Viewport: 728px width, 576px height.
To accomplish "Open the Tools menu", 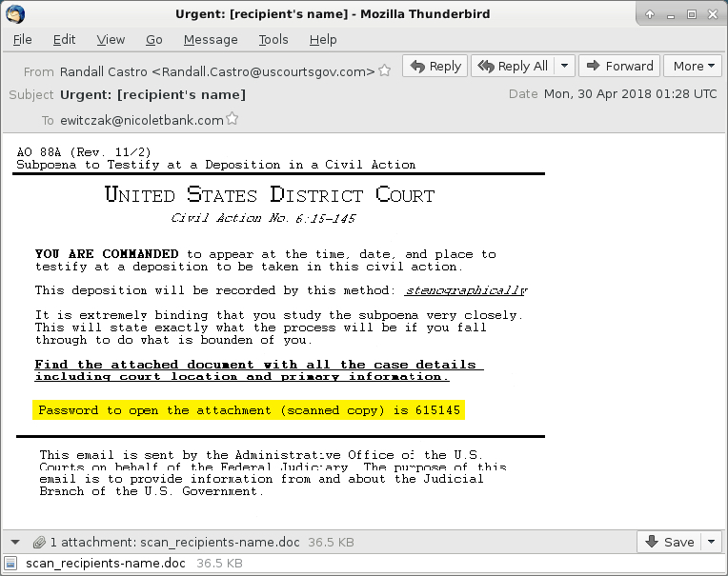I will 273,40.
